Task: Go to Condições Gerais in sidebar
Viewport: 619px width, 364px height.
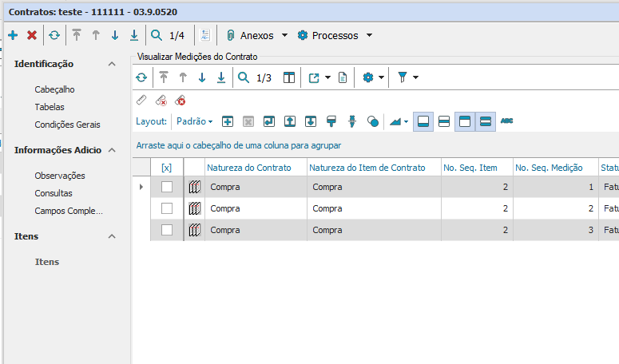Action: (65, 125)
